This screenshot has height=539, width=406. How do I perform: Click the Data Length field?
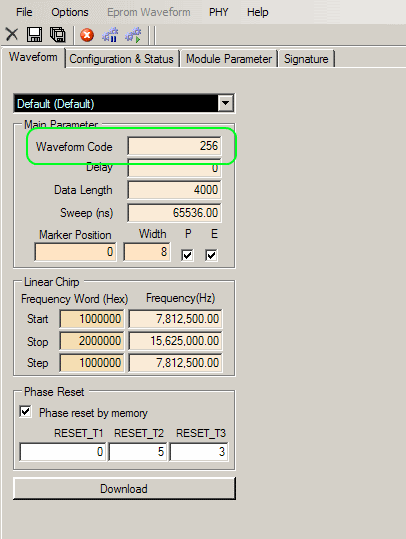click(x=174, y=190)
